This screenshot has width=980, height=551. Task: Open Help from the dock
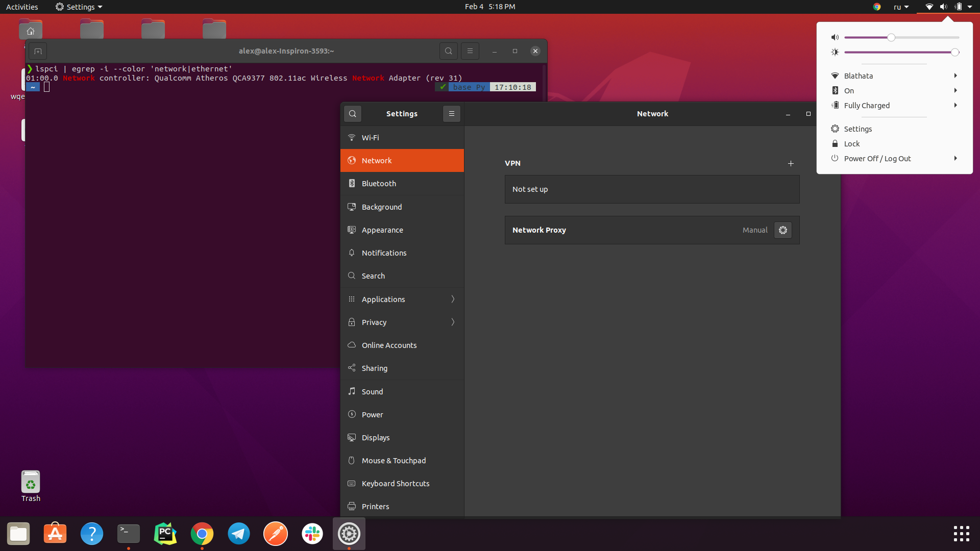(x=92, y=534)
